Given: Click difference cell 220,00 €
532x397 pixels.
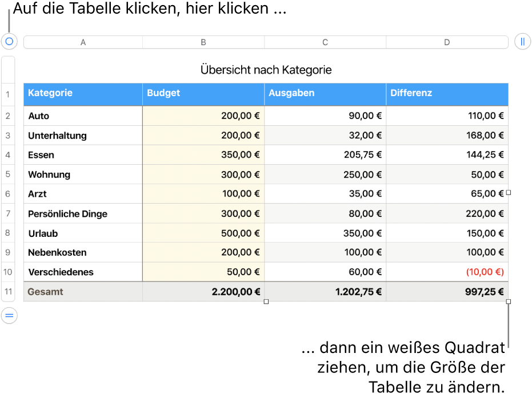Looking at the screenshot, I should point(447,213).
